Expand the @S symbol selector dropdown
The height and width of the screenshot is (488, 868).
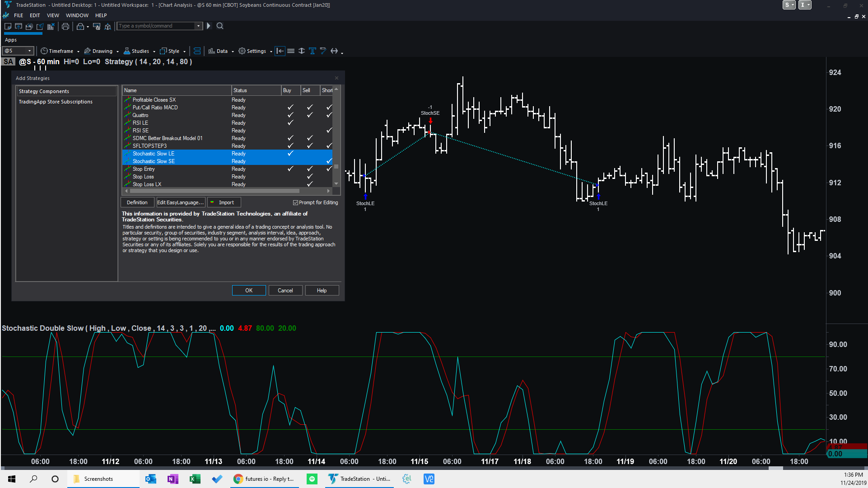[30, 51]
